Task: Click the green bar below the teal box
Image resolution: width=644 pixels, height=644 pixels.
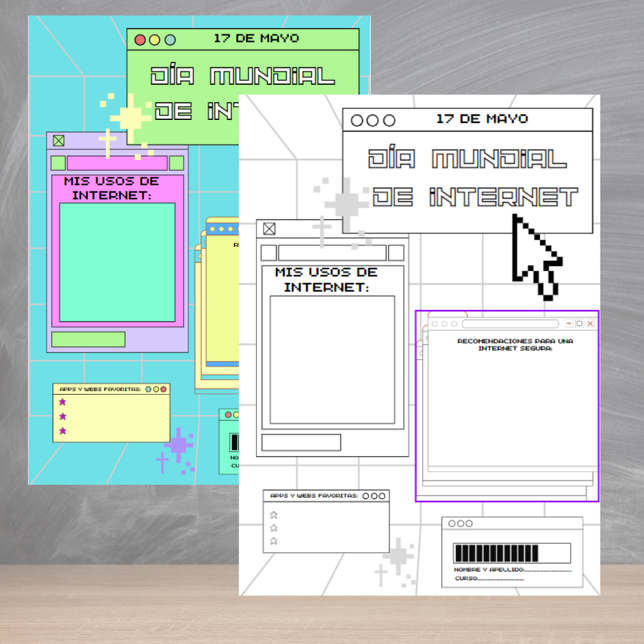Action: [x=88, y=339]
